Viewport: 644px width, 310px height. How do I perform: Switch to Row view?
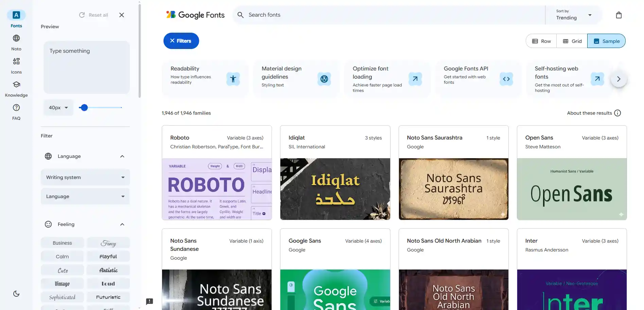(541, 41)
